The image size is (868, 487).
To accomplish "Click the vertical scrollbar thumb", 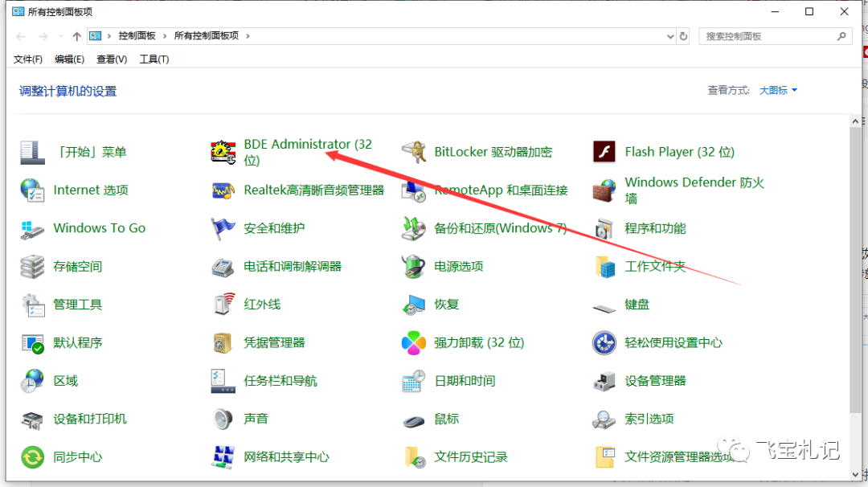I will pyautogui.click(x=855, y=269).
